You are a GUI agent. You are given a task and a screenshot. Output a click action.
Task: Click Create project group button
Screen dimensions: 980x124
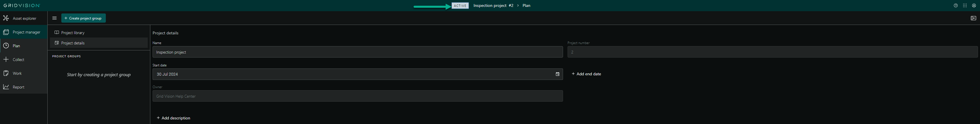pos(83,18)
